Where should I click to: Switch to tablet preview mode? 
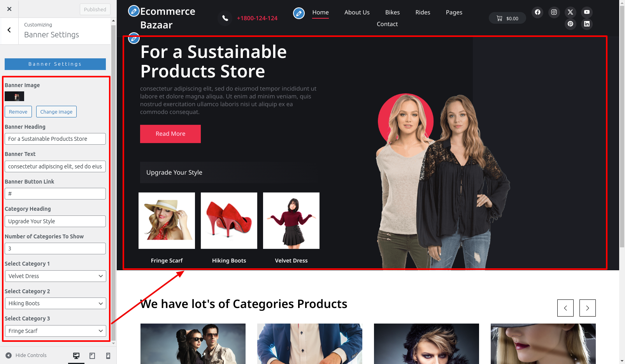click(x=92, y=355)
